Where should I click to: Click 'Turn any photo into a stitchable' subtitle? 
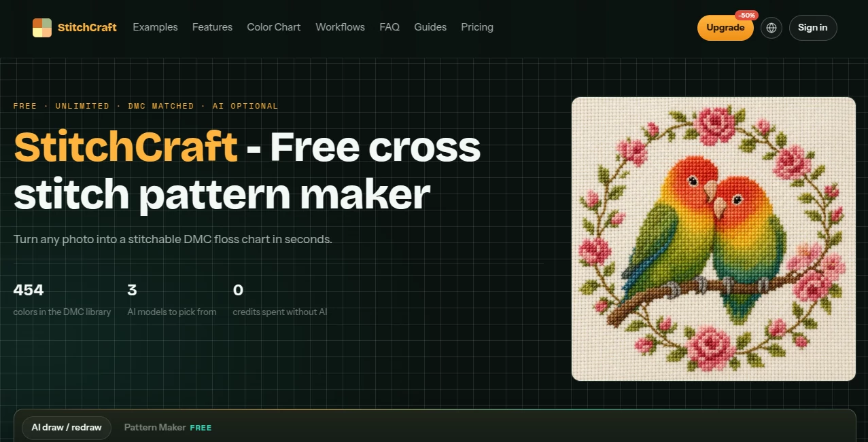(x=173, y=239)
